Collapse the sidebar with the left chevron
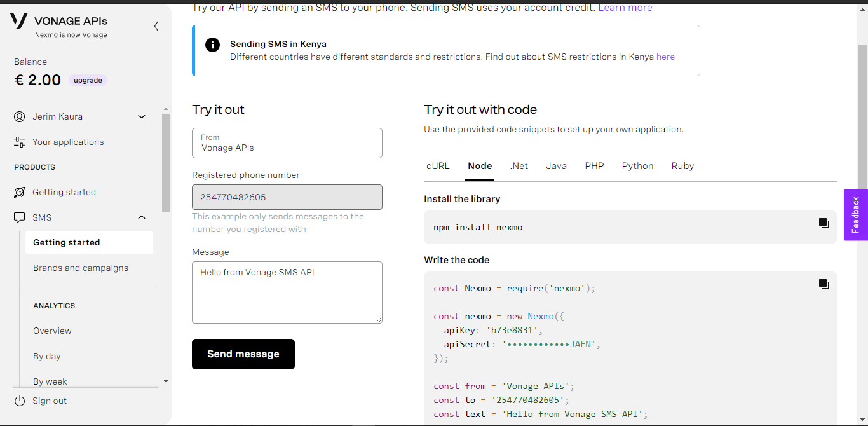 pos(156,26)
